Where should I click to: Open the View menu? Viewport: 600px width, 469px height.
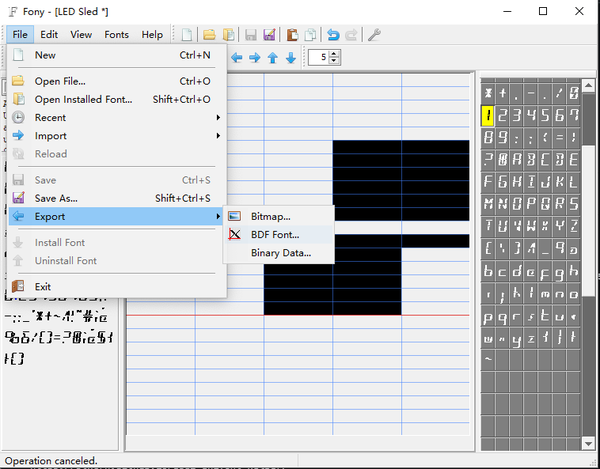coord(81,34)
